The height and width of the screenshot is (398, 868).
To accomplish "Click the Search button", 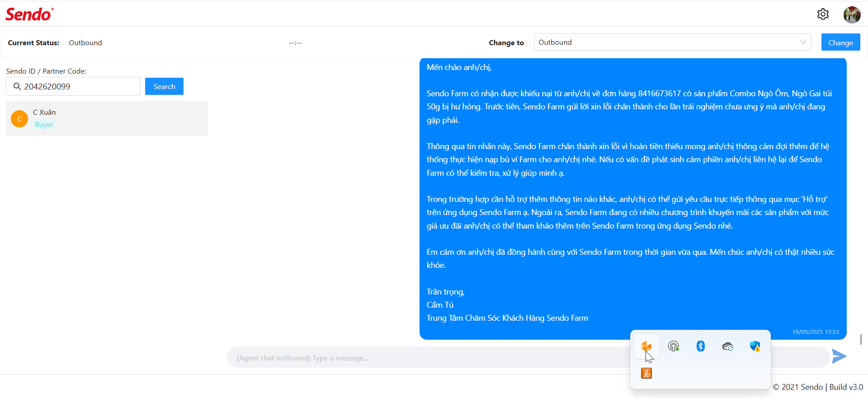I will 164,86.
